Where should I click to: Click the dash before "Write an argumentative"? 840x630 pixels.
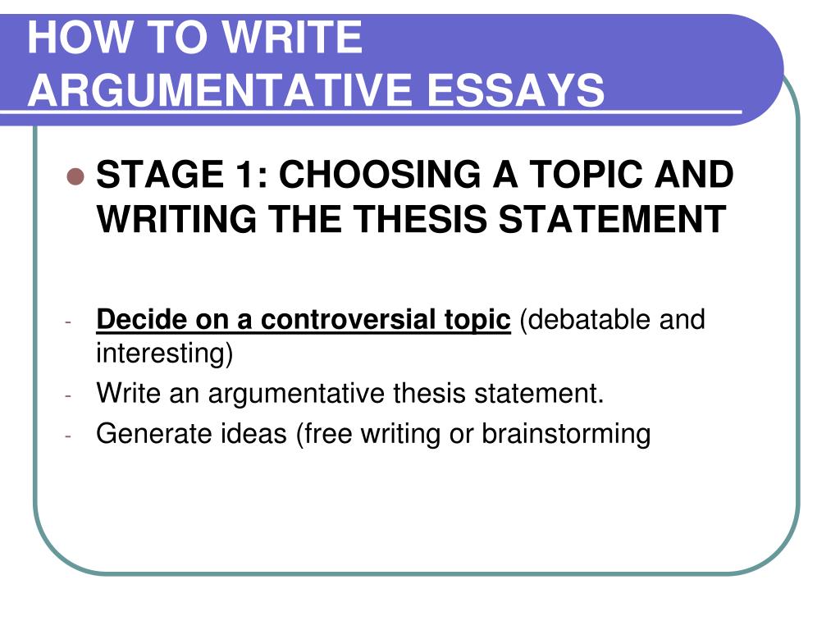pos(68,396)
